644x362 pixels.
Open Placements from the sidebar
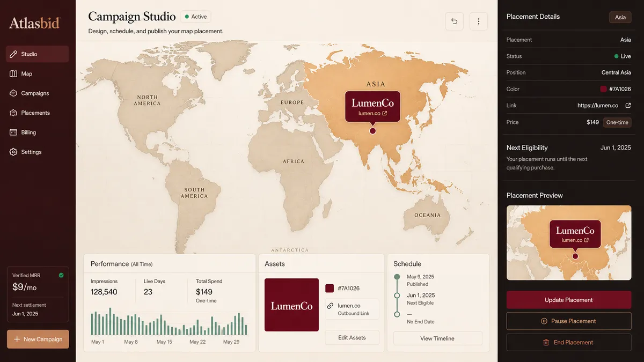38,113
